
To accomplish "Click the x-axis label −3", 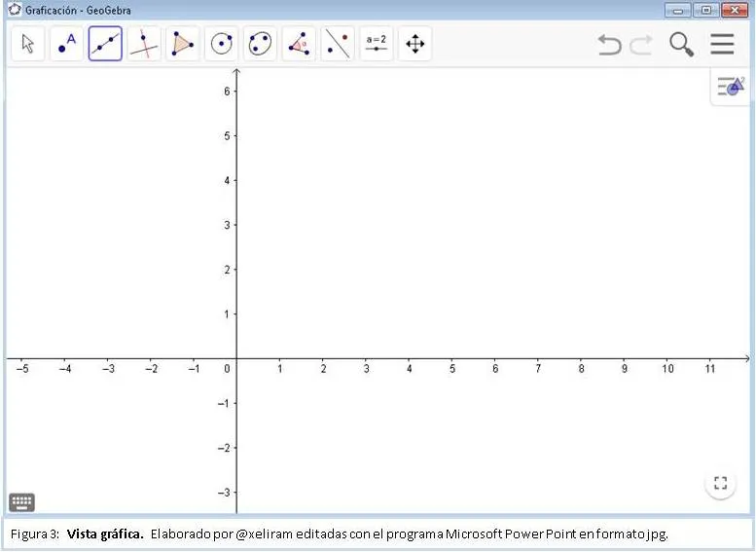I will pos(108,369).
